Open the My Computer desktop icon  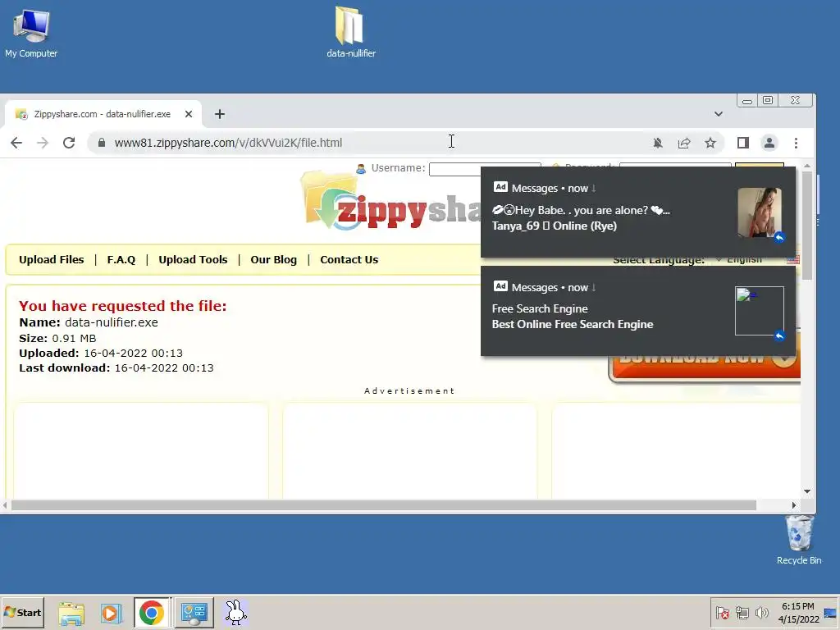click(x=31, y=33)
